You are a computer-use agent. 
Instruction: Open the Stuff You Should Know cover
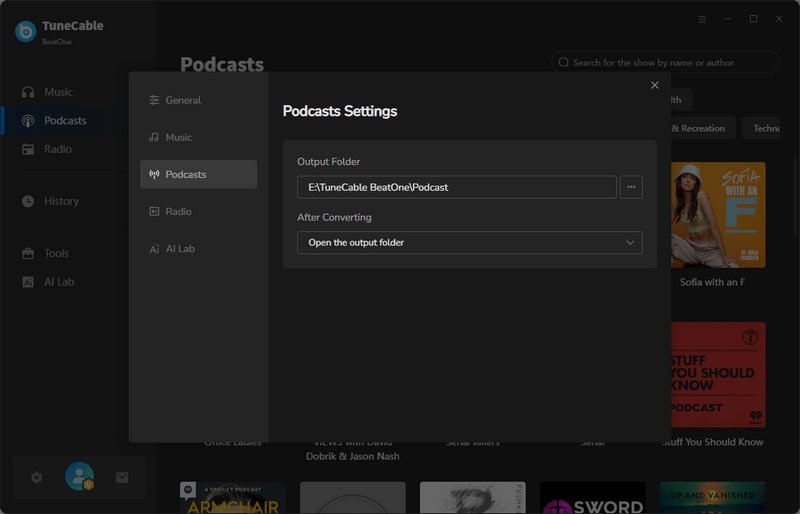[718, 375]
